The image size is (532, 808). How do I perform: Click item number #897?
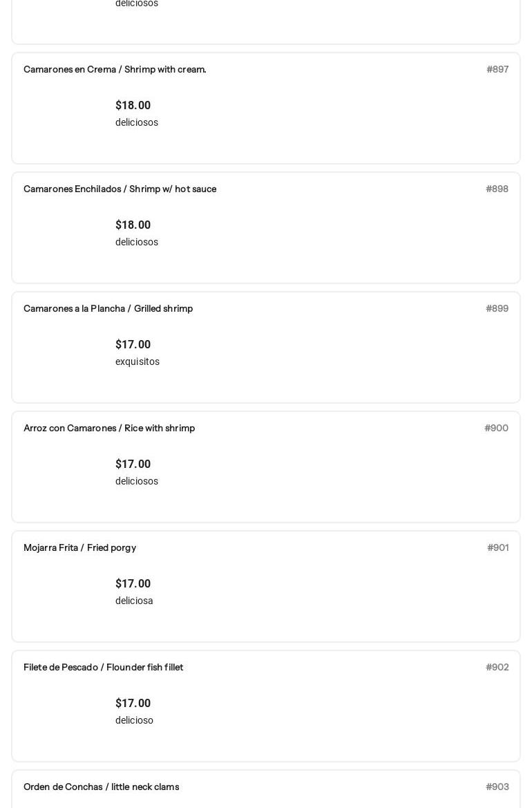(497, 70)
